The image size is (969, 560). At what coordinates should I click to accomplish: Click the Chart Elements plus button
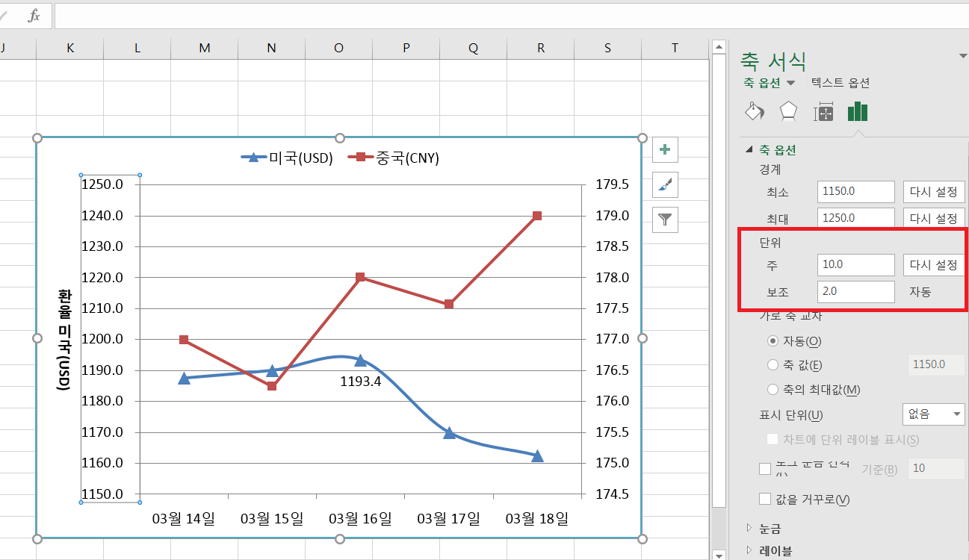point(665,149)
